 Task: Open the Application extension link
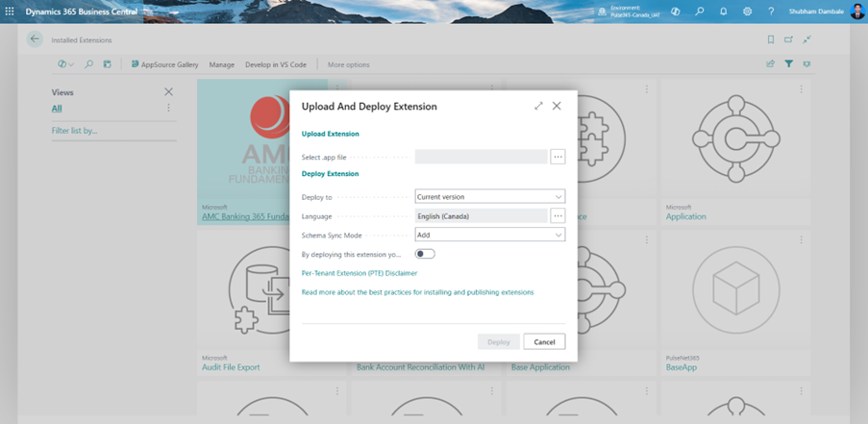686,216
